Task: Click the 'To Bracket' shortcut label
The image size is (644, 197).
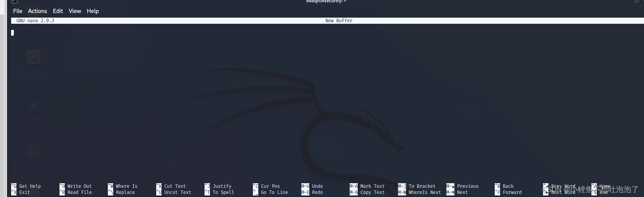Action: (422, 186)
